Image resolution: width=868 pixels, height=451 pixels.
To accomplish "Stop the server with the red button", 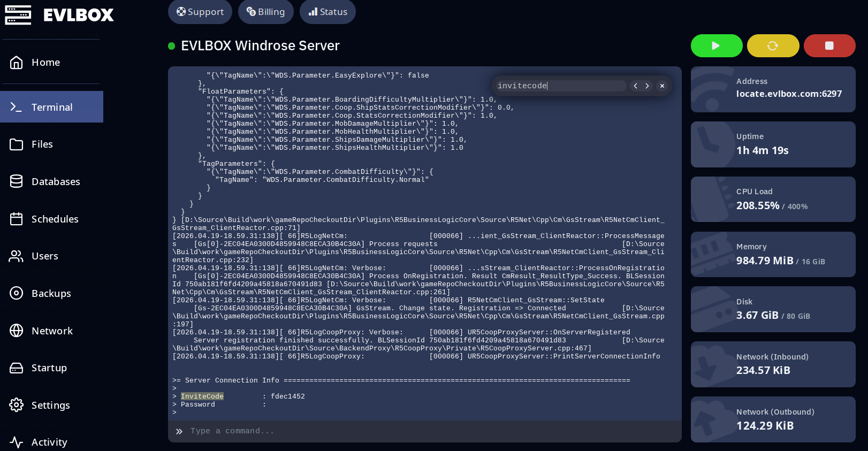I will (829, 46).
